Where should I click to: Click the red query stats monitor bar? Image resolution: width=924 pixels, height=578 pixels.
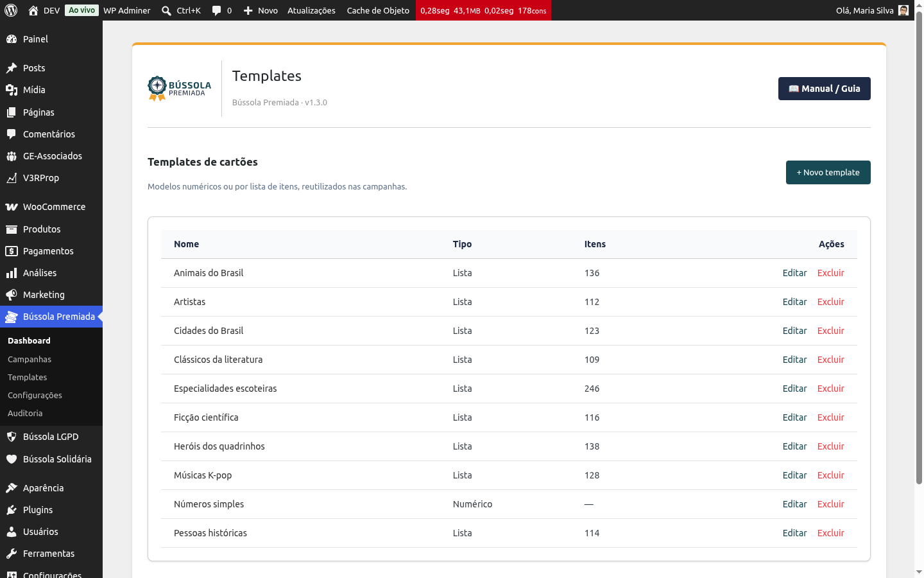pyautogui.click(x=483, y=10)
